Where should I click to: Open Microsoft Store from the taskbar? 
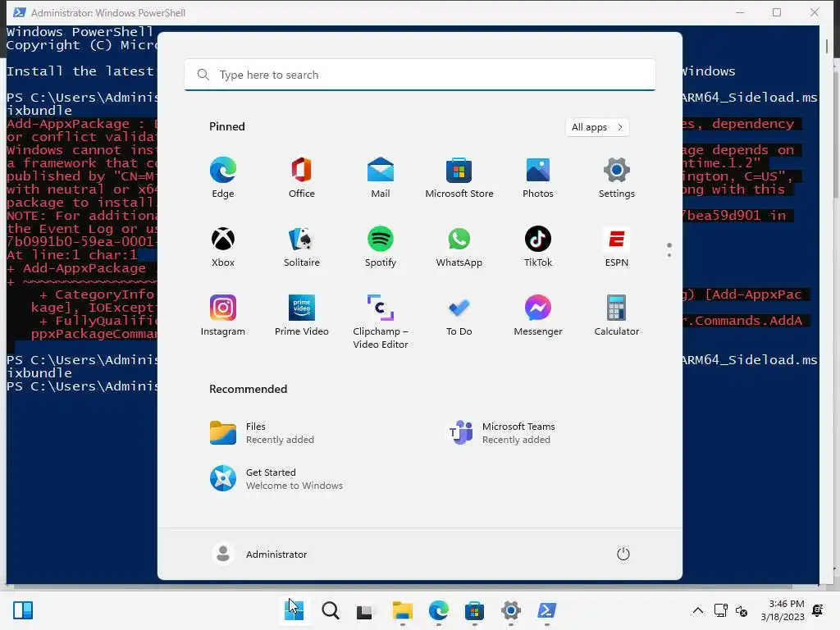(475, 610)
